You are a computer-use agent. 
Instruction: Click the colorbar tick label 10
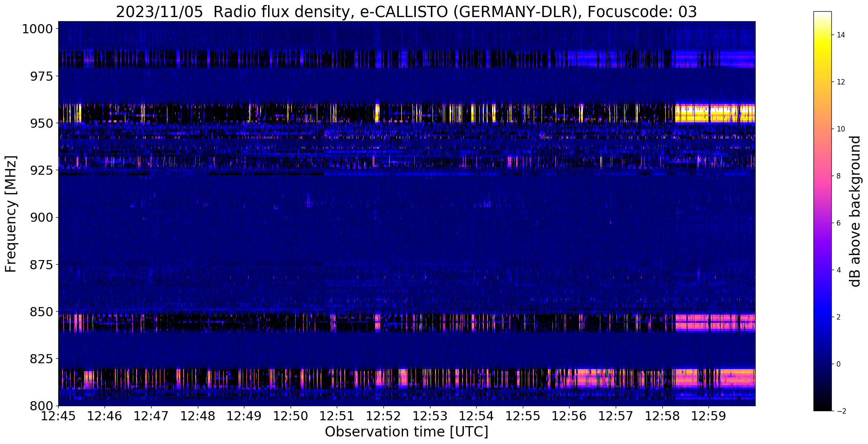click(x=841, y=129)
